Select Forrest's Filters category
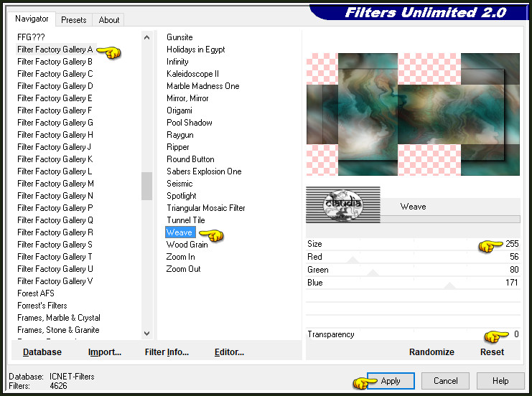The height and width of the screenshot is (396, 532). (x=42, y=306)
